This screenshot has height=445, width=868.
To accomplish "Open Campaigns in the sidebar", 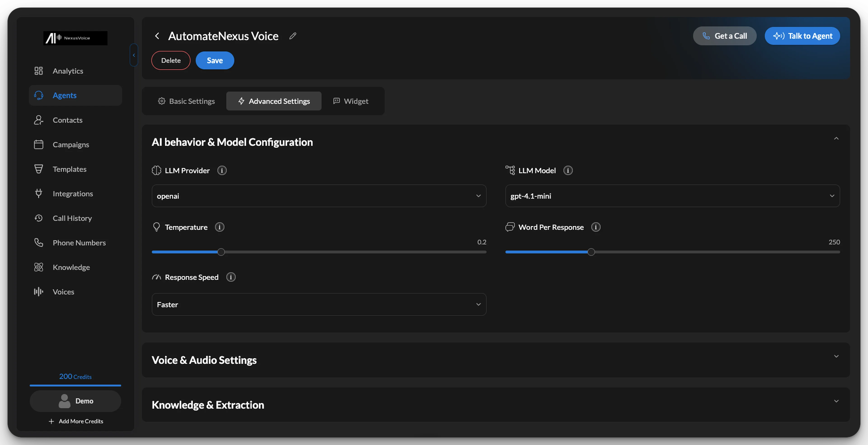I will [75, 145].
